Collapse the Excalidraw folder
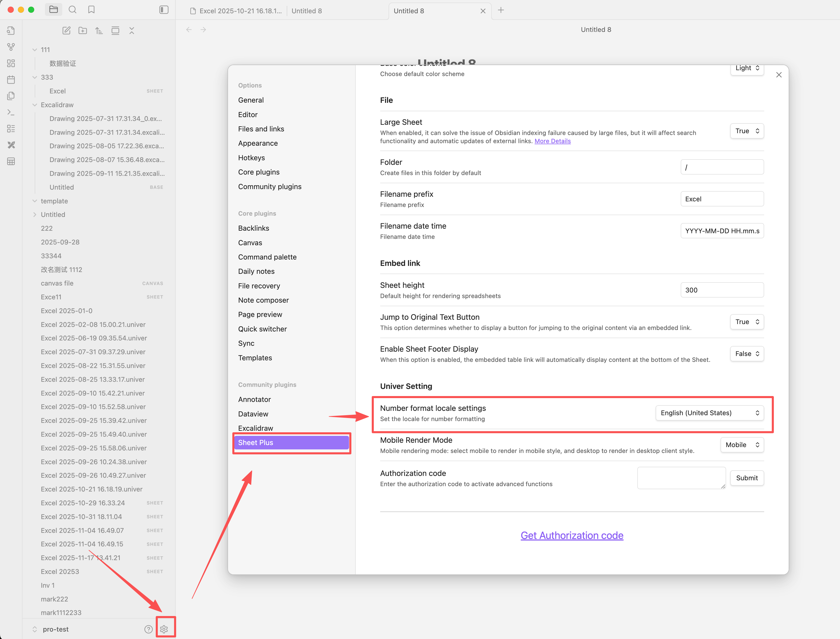Image resolution: width=840 pixels, height=639 pixels. click(x=35, y=105)
